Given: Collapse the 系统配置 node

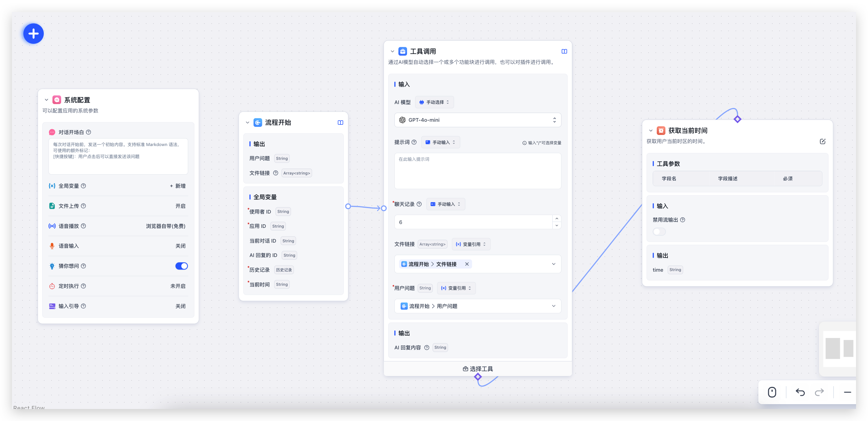Looking at the screenshot, I should pos(46,100).
